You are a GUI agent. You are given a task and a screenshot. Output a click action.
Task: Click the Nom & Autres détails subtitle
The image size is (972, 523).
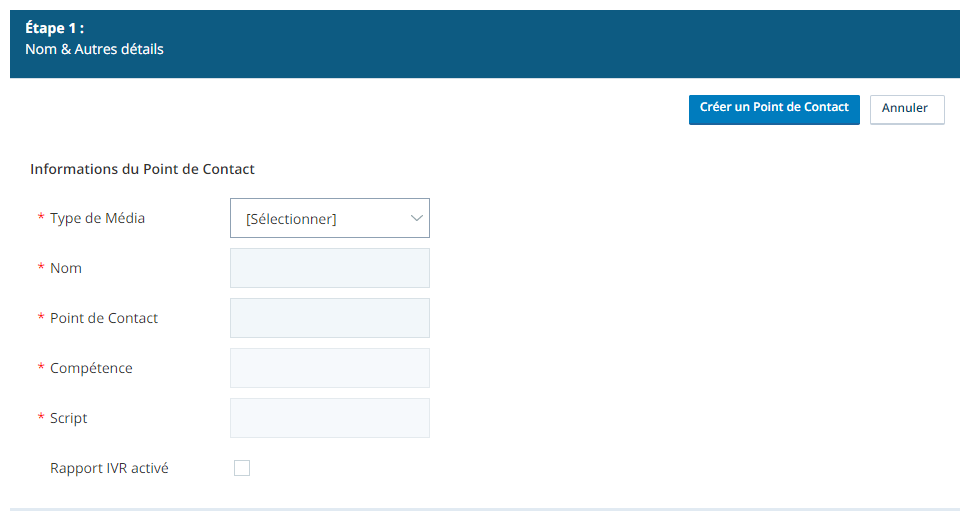point(94,49)
